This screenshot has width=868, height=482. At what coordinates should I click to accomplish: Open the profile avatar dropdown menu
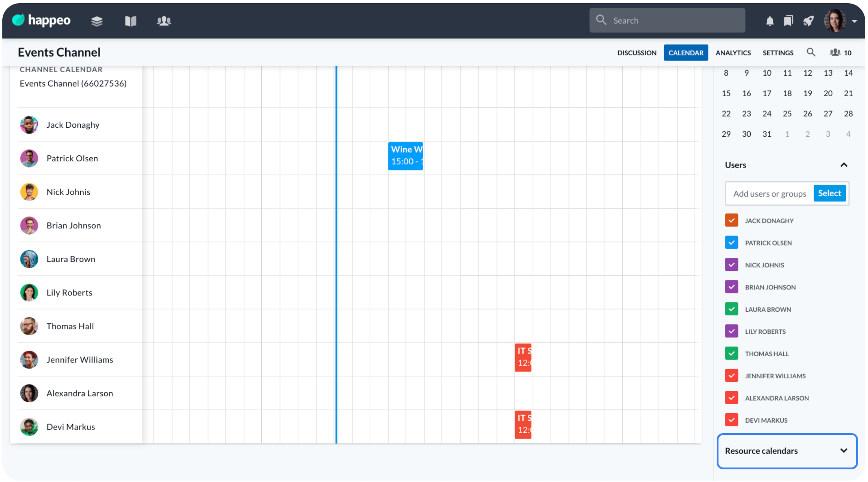pyautogui.click(x=840, y=21)
